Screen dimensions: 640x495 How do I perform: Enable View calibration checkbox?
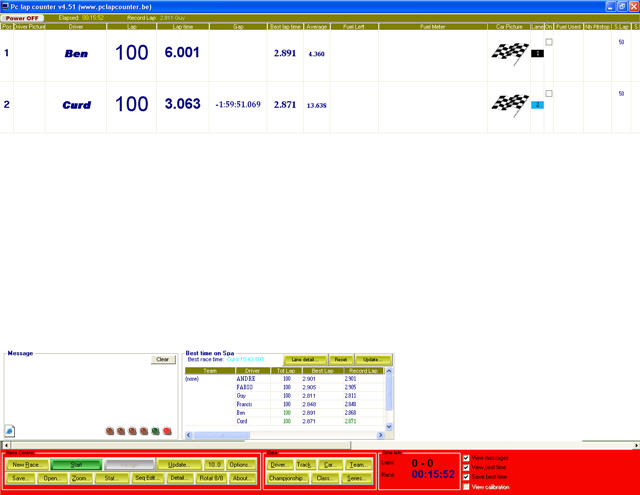[x=466, y=486]
